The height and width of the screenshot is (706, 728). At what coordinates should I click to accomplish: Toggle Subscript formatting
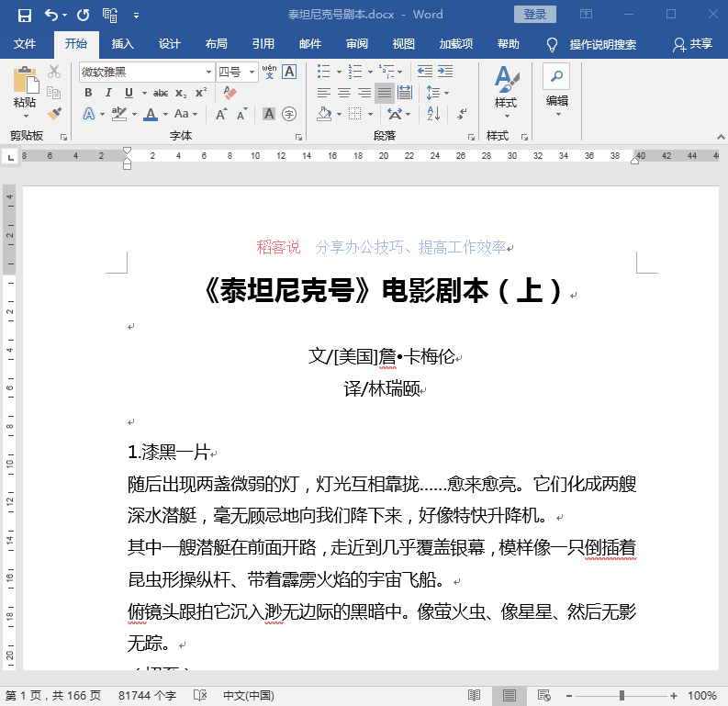click(x=181, y=94)
